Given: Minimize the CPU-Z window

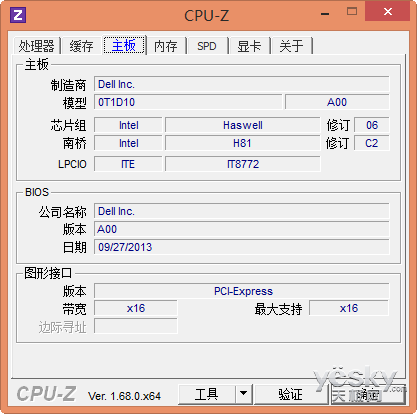Looking at the screenshot, I should coord(325,14).
